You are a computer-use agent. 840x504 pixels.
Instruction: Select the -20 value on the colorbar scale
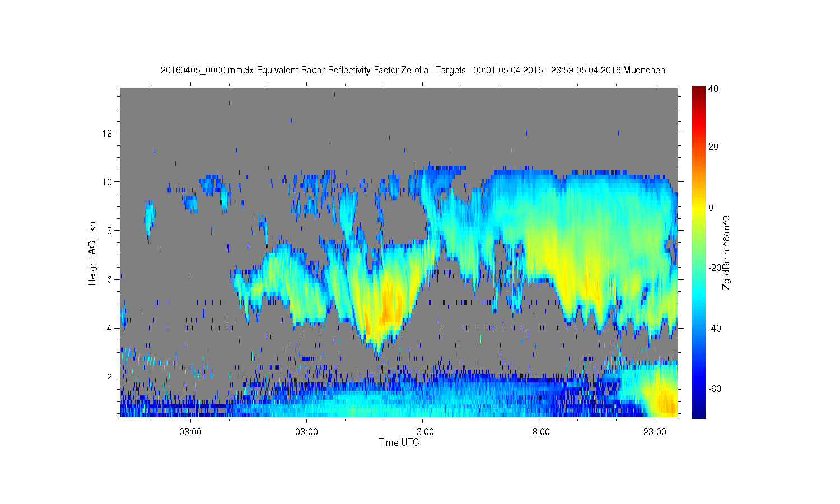(x=714, y=268)
